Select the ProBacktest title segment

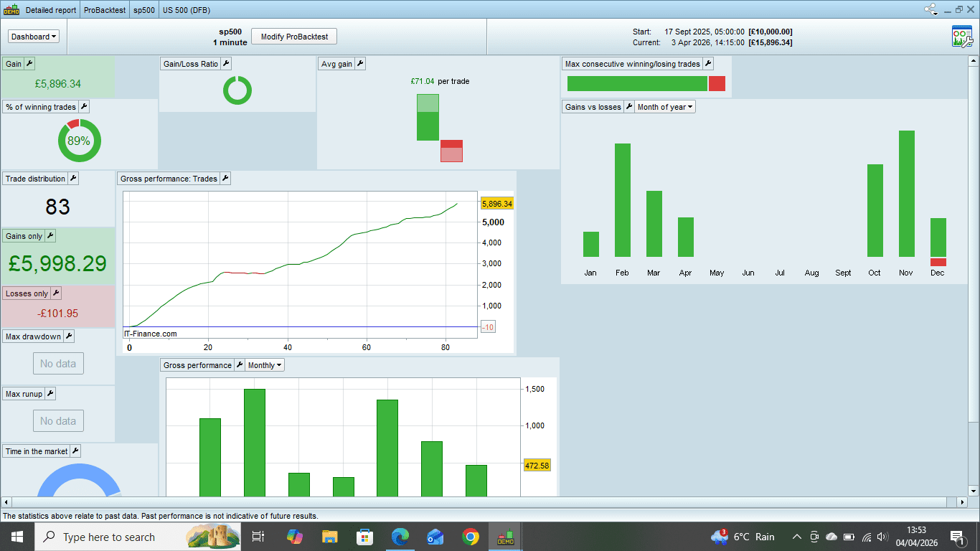click(x=105, y=10)
